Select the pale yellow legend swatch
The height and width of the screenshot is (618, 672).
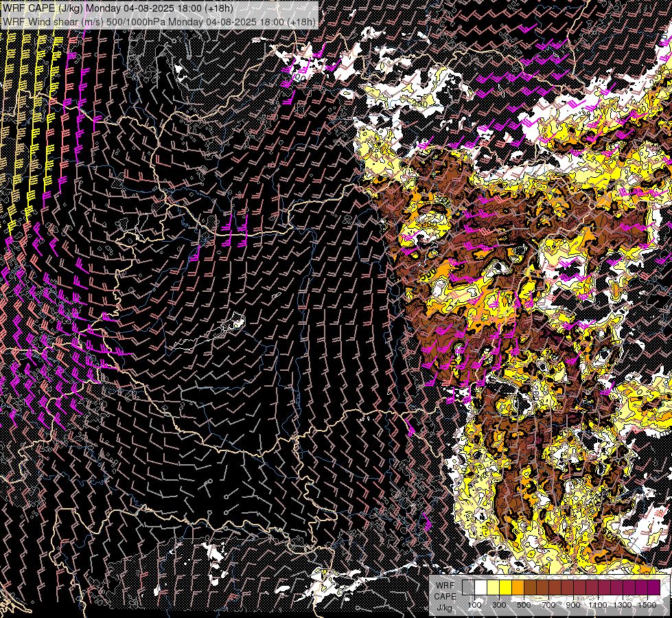coord(494,587)
